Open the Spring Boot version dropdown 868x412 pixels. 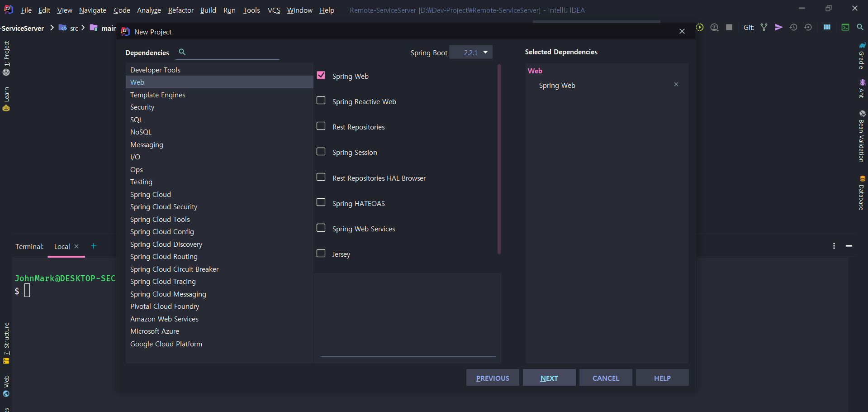point(471,53)
